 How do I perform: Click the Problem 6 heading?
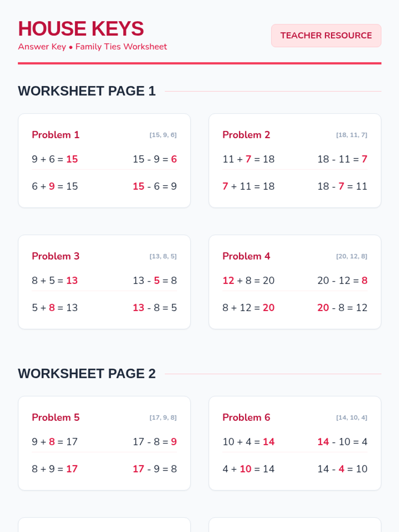click(x=246, y=417)
